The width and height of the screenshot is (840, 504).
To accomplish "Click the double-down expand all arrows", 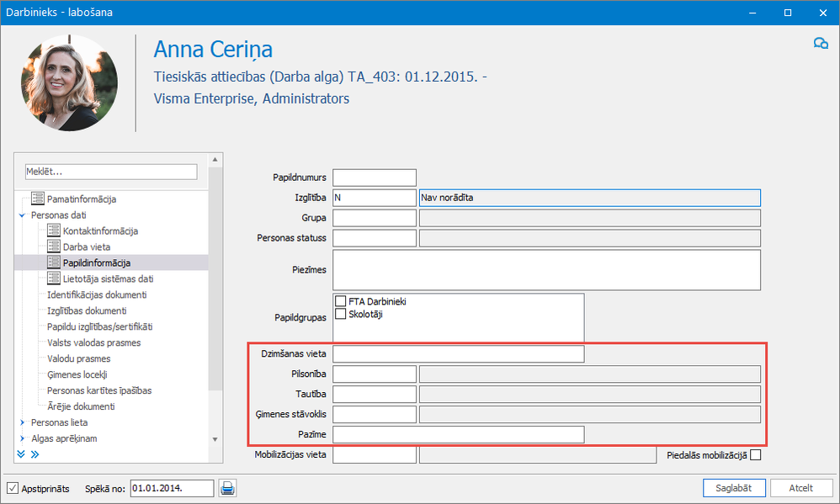I will (x=21, y=454).
